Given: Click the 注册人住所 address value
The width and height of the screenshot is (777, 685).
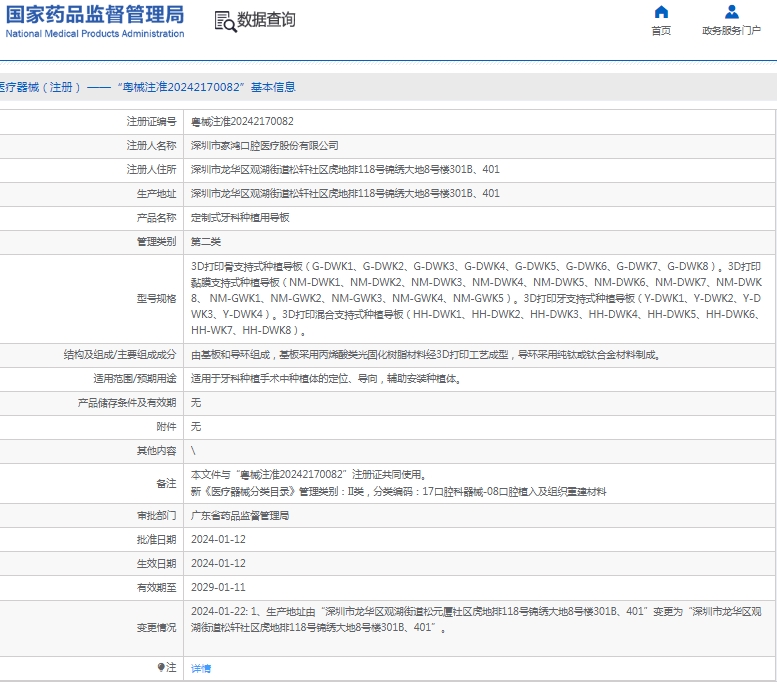Looking at the screenshot, I should pyautogui.click(x=345, y=170).
